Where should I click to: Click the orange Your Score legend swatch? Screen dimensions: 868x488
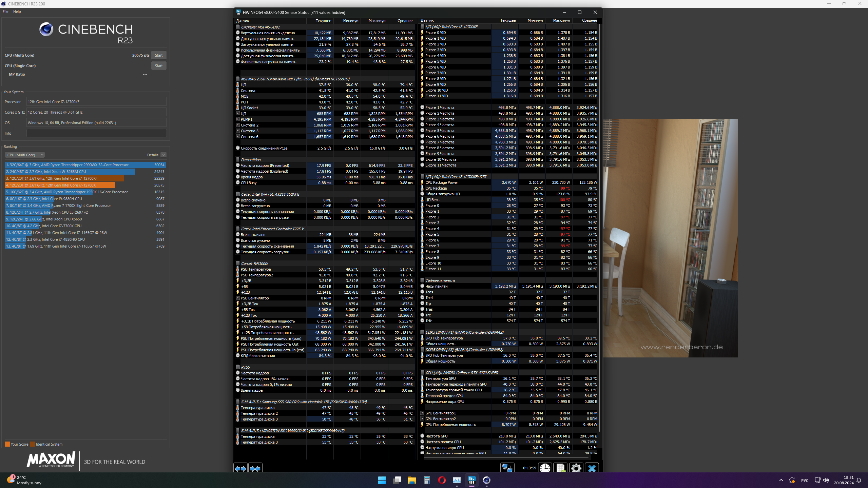coord(7,444)
